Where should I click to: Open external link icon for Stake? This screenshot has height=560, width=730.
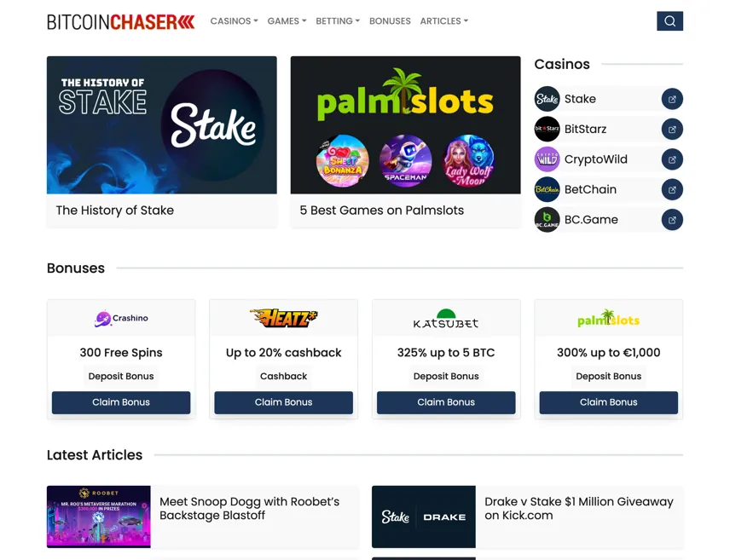tap(672, 99)
